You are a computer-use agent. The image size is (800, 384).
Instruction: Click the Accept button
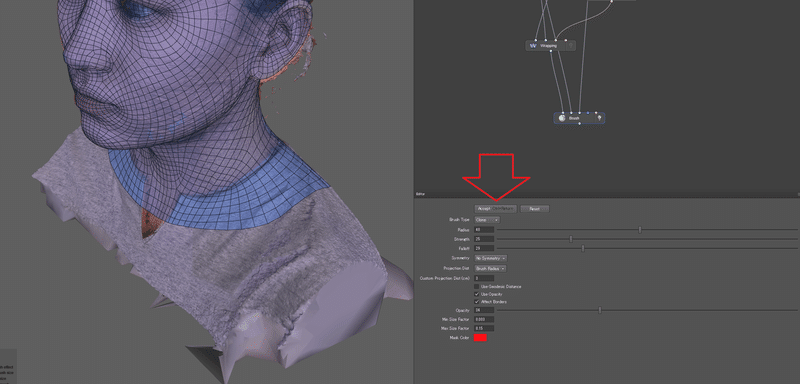click(496, 209)
